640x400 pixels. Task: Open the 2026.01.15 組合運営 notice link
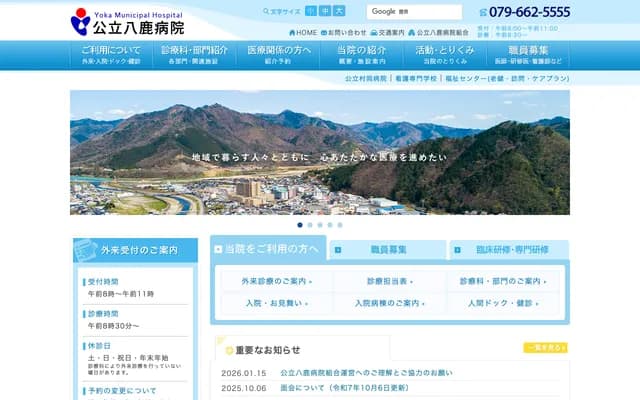366,373
